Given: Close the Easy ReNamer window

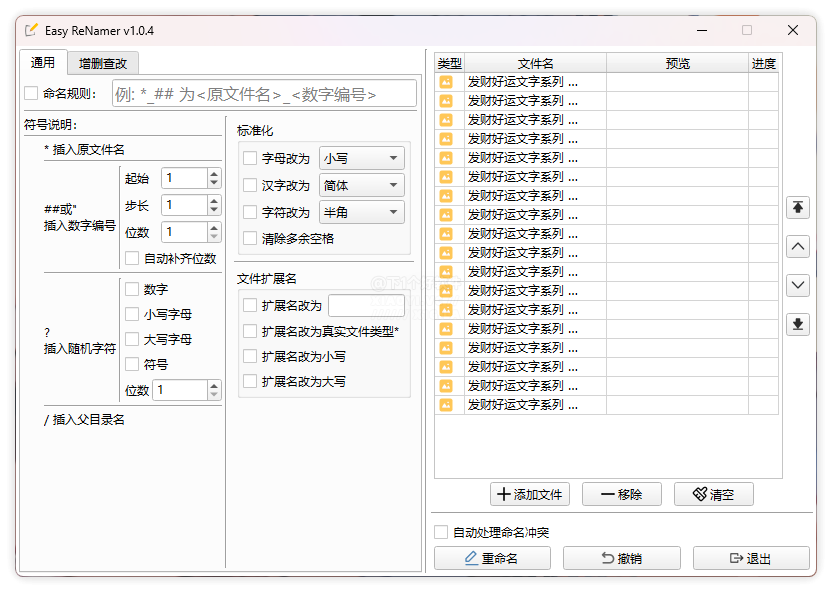Looking at the screenshot, I should (x=793, y=30).
